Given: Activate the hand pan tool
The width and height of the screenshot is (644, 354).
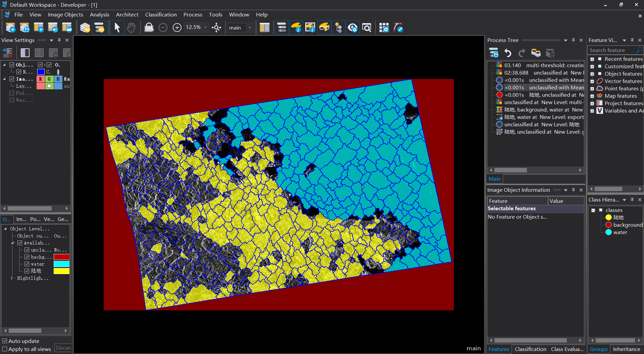Looking at the screenshot, I should [131, 28].
